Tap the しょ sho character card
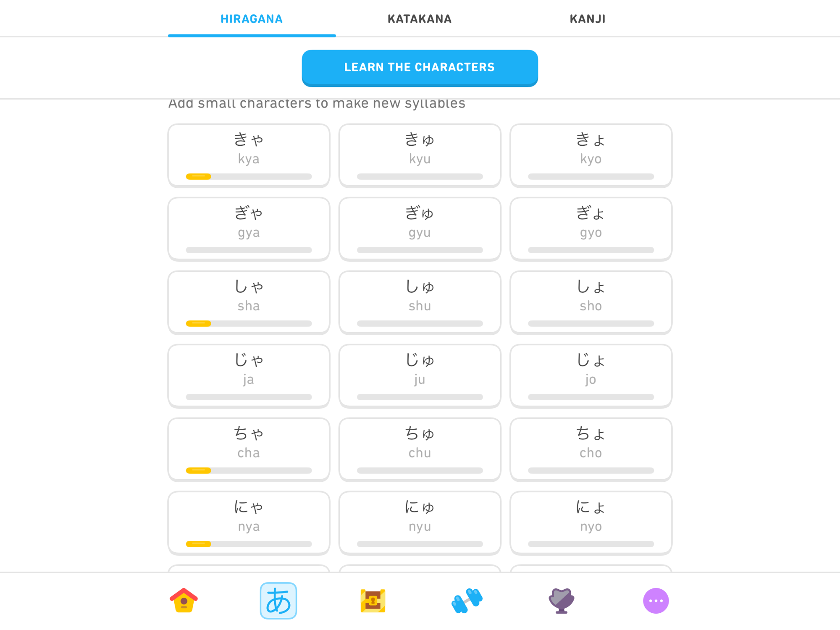This screenshot has width=840, height=630. coord(591,302)
